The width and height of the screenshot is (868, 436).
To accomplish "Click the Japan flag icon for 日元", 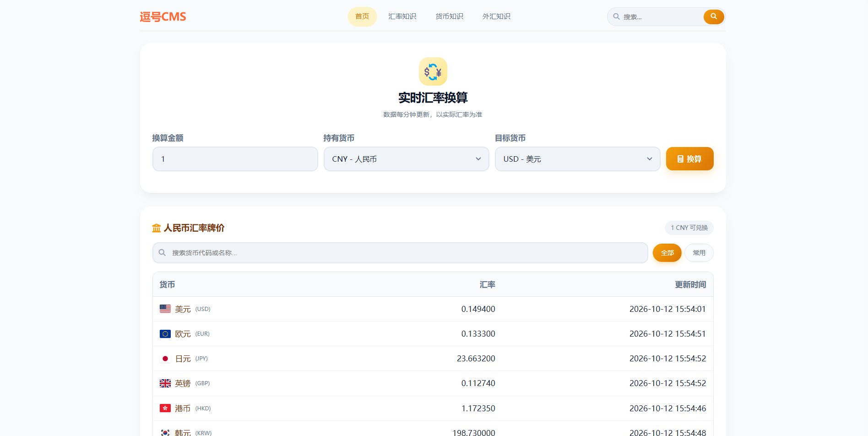I will tap(165, 359).
